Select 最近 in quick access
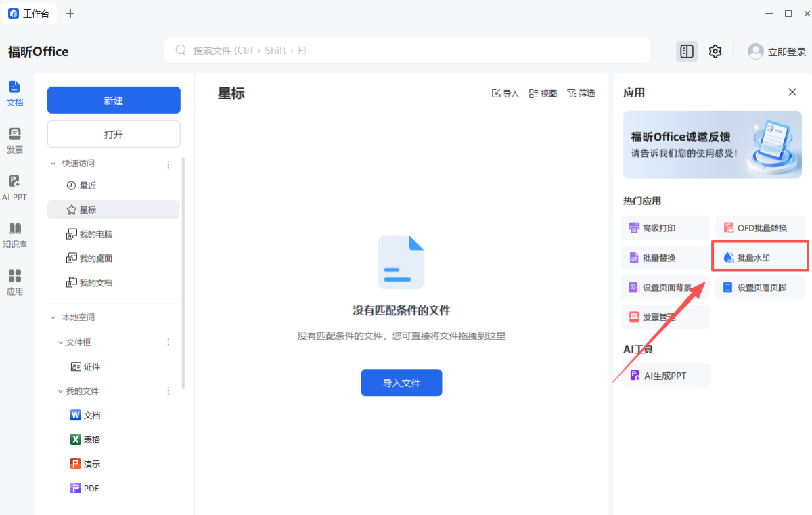The width and height of the screenshot is (812, 515). pos(113,185)
